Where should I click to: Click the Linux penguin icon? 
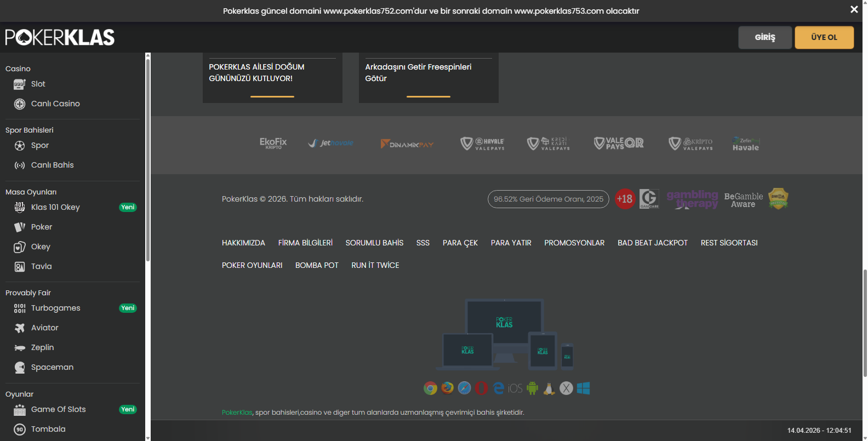click(549, 388)
